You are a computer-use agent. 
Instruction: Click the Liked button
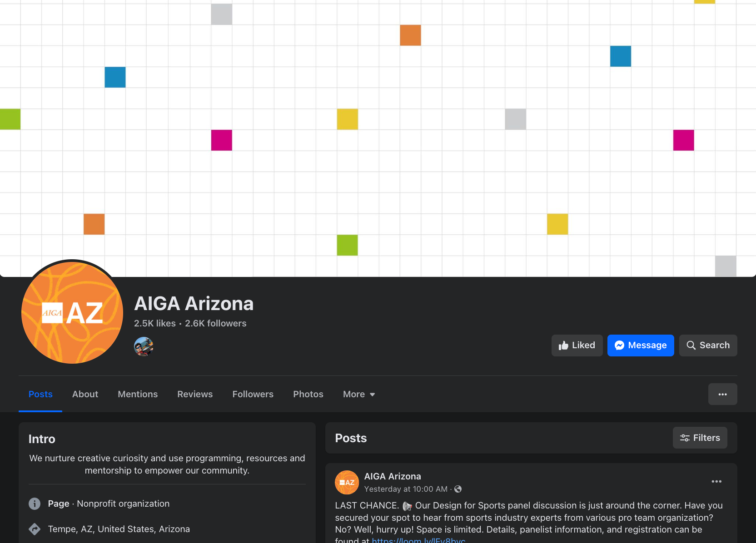pyautogui.click(x=577, y=346)
